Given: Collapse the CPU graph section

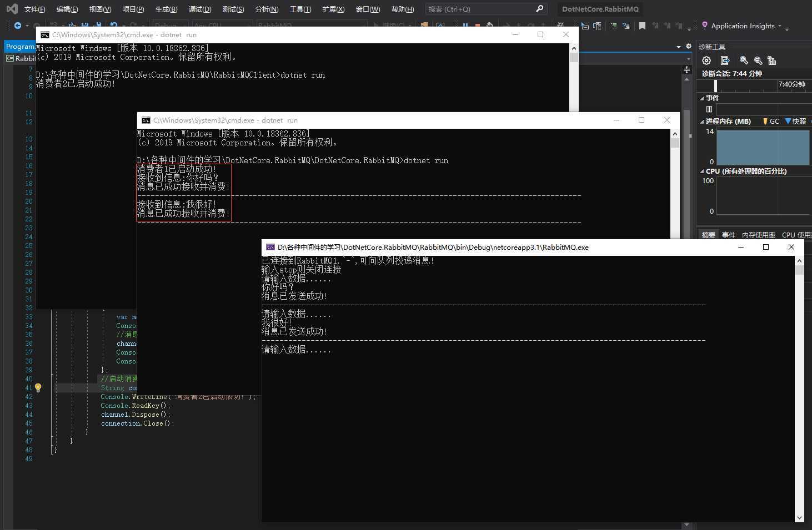Looking at the screenshot, I should [701, 171].
